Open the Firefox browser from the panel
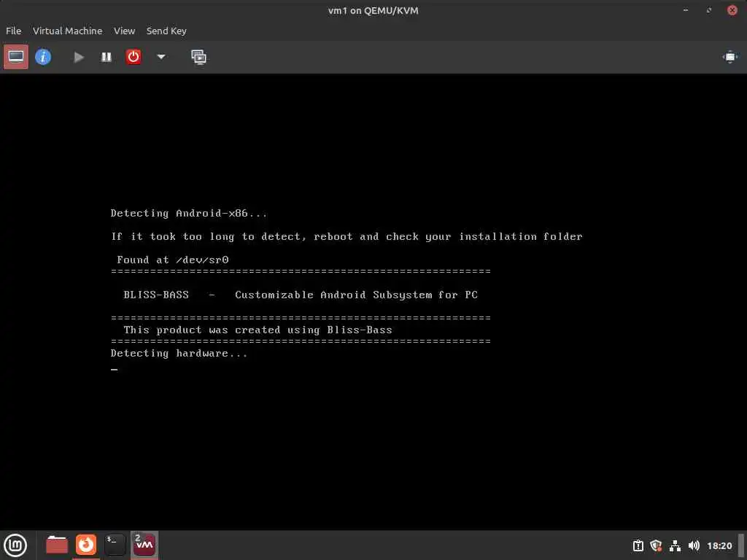Viewport: 747px width, 560px height. point(86,545)
